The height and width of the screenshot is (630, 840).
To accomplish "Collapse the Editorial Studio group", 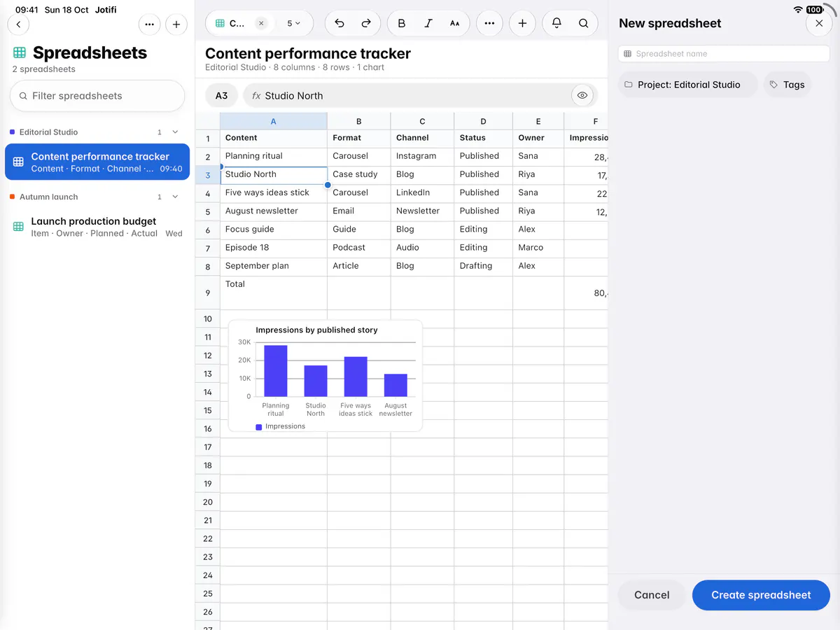I will coord(175,132).
